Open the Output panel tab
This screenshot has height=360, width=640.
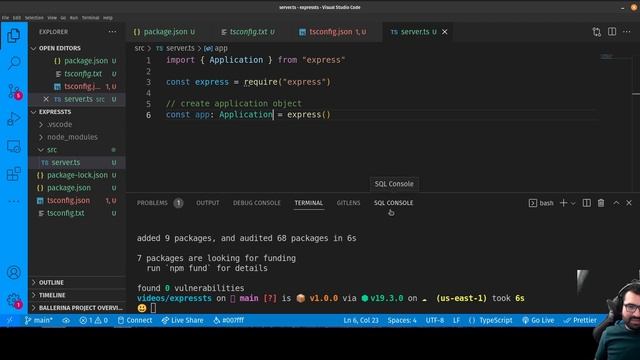(x=207, y=203)
